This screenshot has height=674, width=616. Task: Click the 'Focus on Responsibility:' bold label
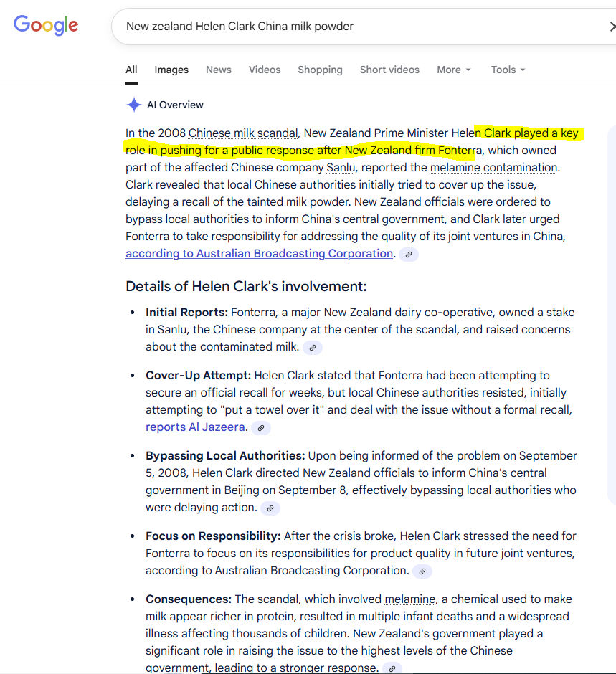213,536
